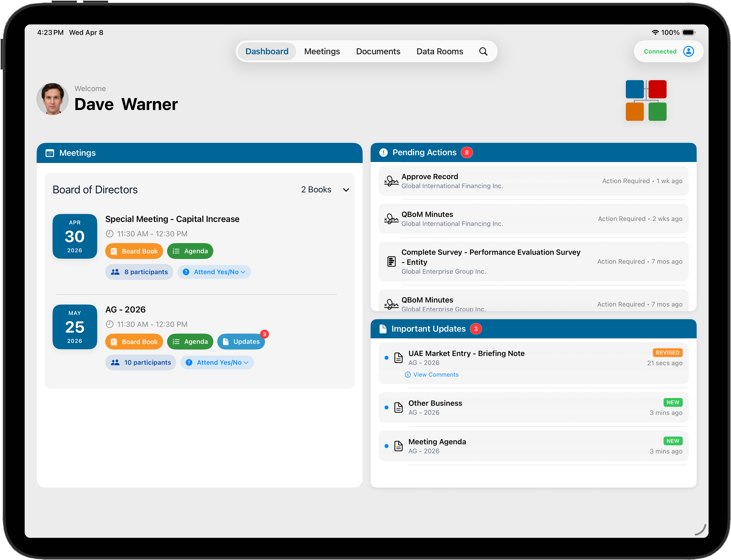Open the Meeting Agenda update
This screenshot has height=560, width=731.
pyautogui.click(x=533, y=446)
